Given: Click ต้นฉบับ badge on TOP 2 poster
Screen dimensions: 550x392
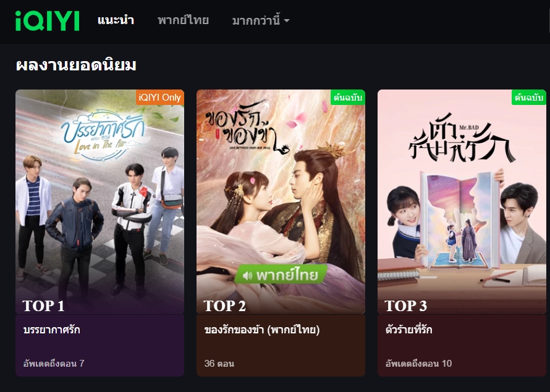Looking at the screenshot, I should (347, 98).
